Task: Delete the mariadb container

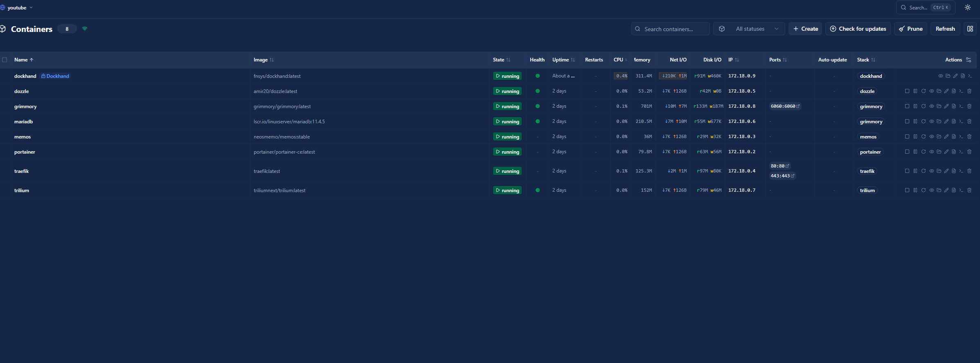Action: pos(969,121)
